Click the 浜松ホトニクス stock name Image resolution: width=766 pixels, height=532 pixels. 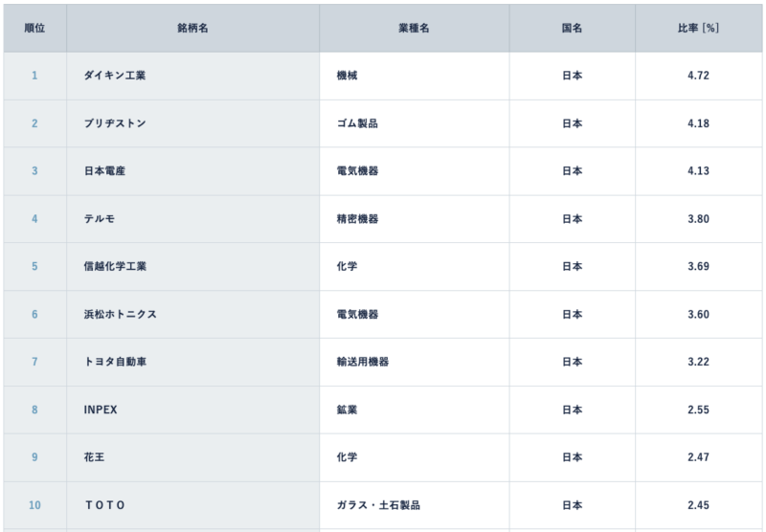(121, 314)
